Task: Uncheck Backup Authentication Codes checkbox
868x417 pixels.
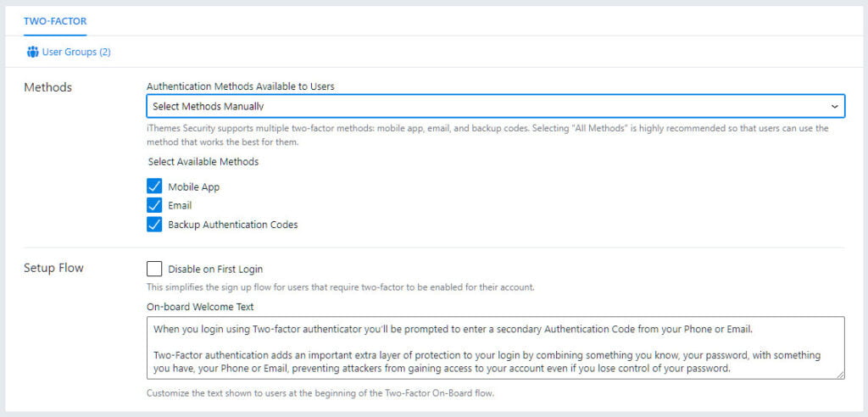Action: (x=154, y=225)
